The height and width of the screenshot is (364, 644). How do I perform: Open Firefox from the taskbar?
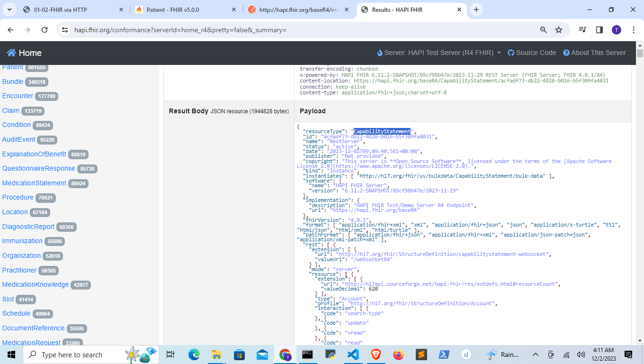(398, 355)
